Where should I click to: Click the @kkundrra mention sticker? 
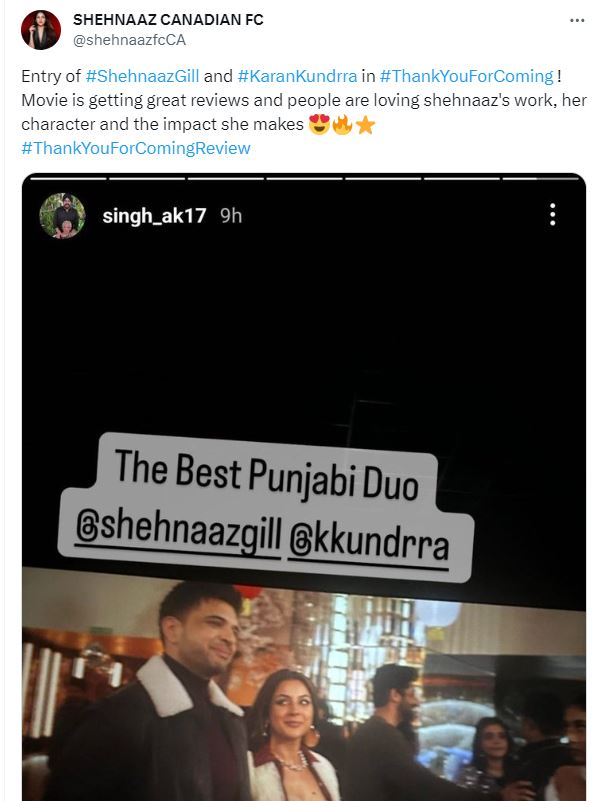[x=369, y=545]
